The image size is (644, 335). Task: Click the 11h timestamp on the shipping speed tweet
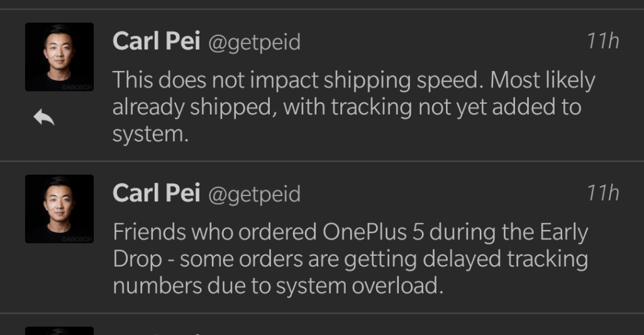click(x=602, y=41)
